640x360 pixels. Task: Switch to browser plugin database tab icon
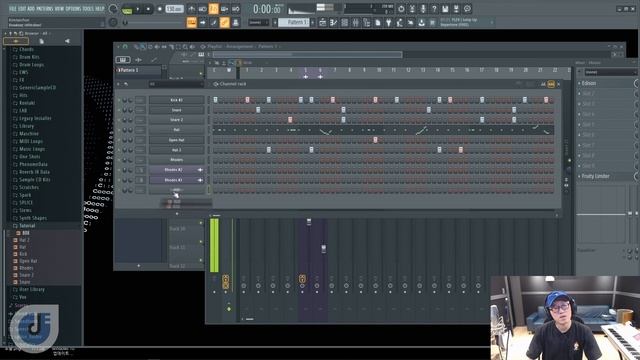[x=67, y=41]
